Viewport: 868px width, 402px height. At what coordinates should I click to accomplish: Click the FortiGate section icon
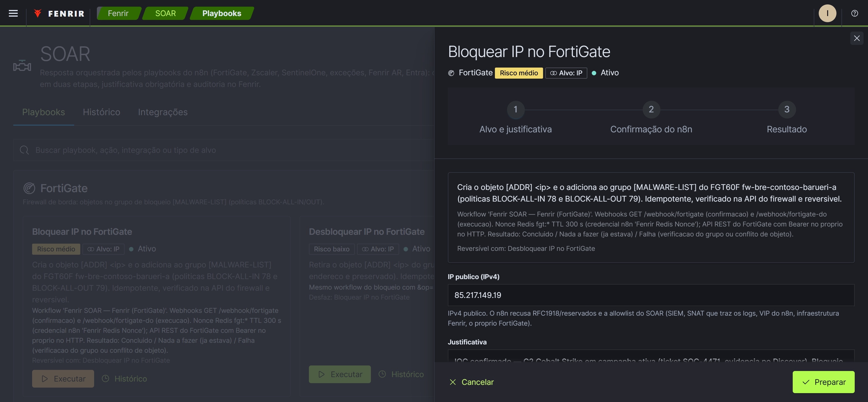[29, 188]
